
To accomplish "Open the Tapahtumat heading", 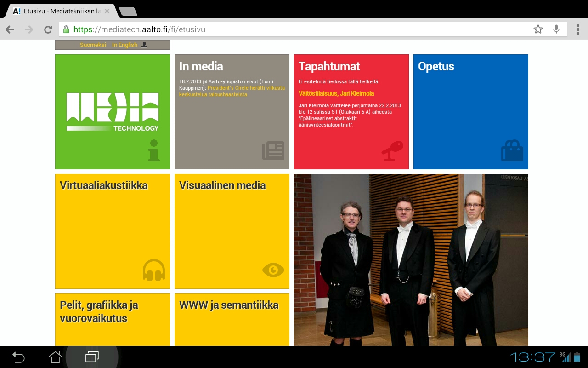I will (x=329, y=66).
